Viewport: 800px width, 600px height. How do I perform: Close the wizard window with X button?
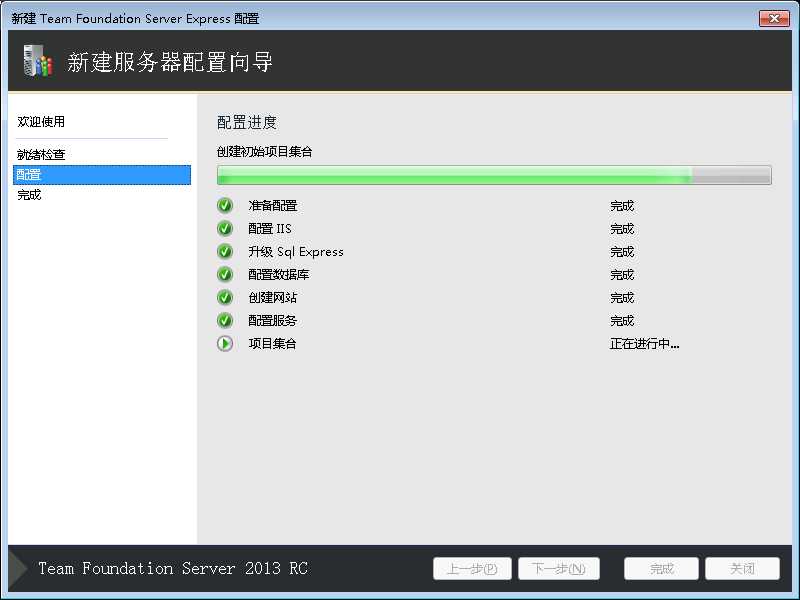774,18
